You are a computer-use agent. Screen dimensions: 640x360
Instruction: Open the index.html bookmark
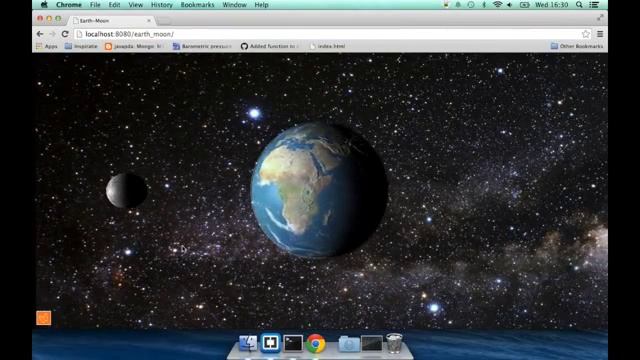coord(327,46)
